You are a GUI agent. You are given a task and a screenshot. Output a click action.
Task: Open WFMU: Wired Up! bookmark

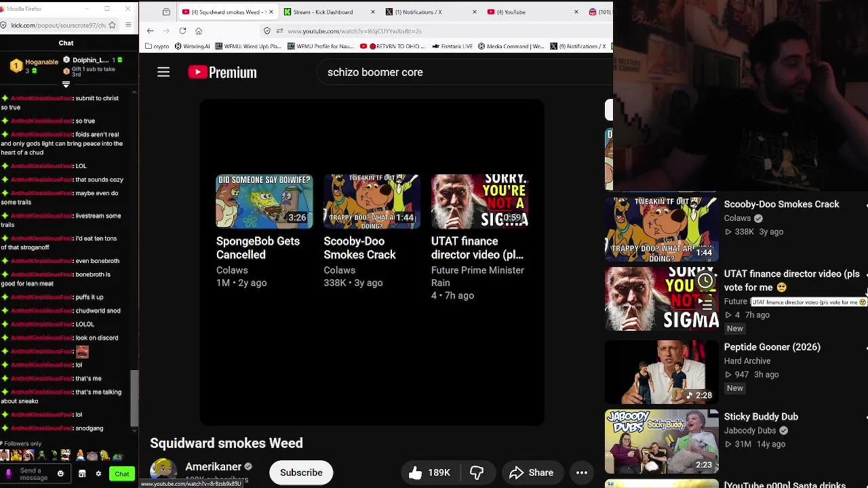[248, 46]
